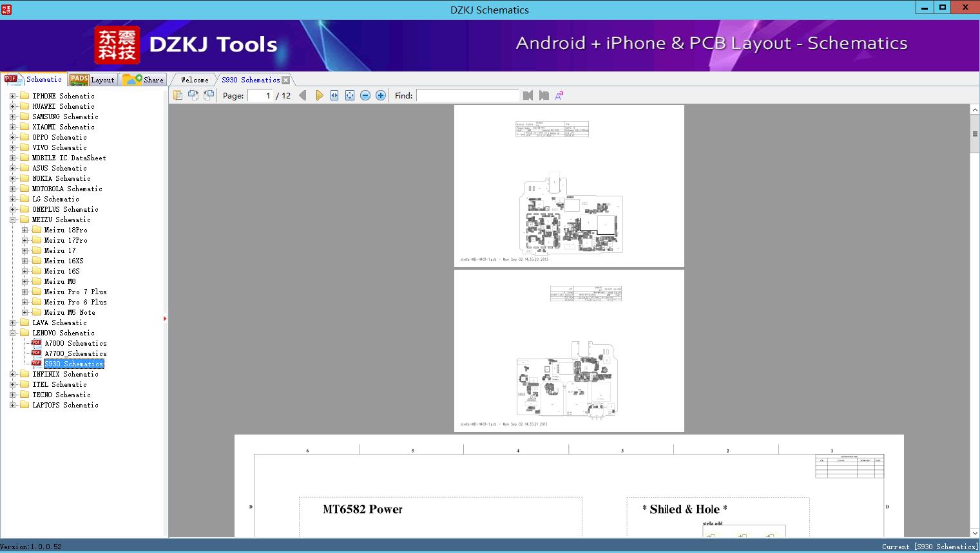The width and height of the screenshot is (980, 553).
Task: Select INFINIX Schematic in the tree
Action: (65, 374)
